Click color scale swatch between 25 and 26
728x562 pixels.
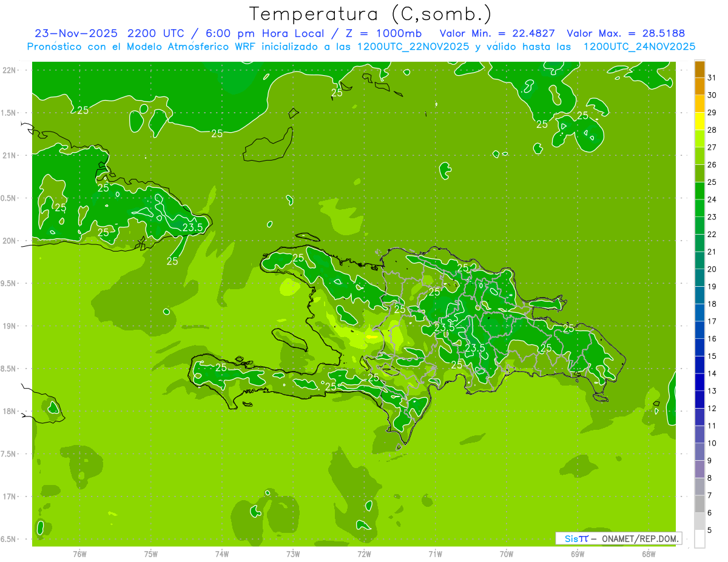point(699,173)
